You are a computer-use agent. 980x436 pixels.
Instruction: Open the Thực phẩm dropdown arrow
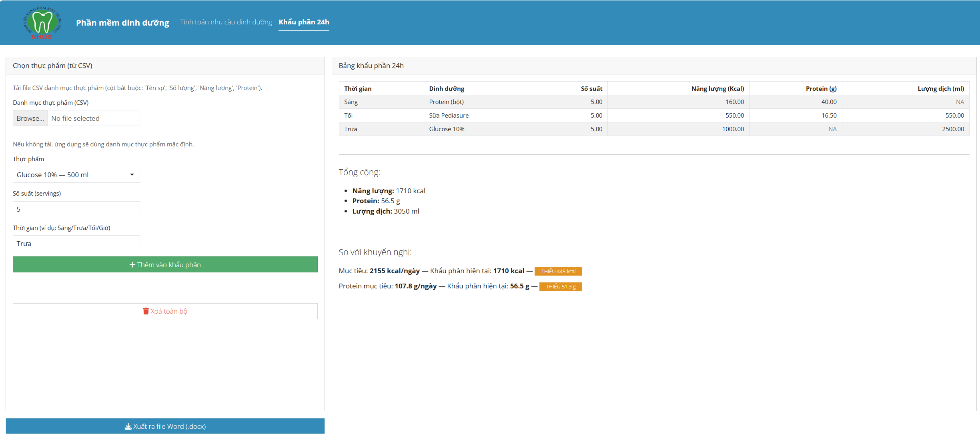tap(132, 175)
